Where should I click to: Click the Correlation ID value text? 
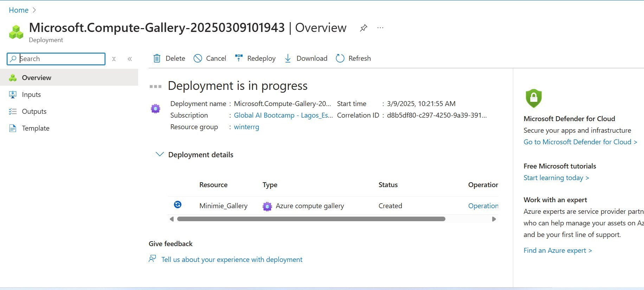tap(437, 115)
